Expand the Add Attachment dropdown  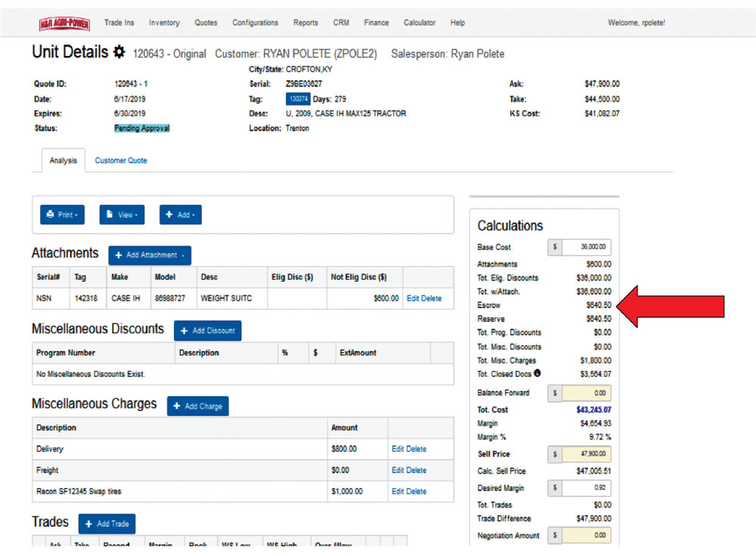[x=150, y=255]
